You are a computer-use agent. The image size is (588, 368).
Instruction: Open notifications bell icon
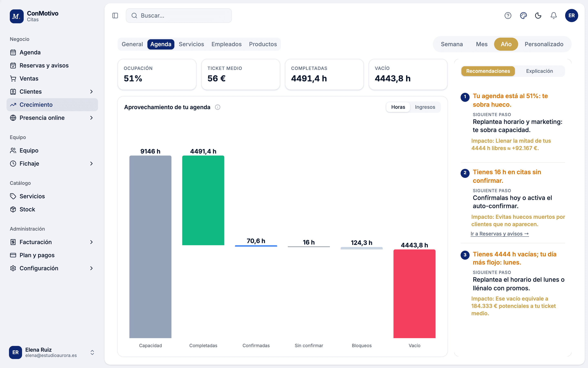point(553,16)
